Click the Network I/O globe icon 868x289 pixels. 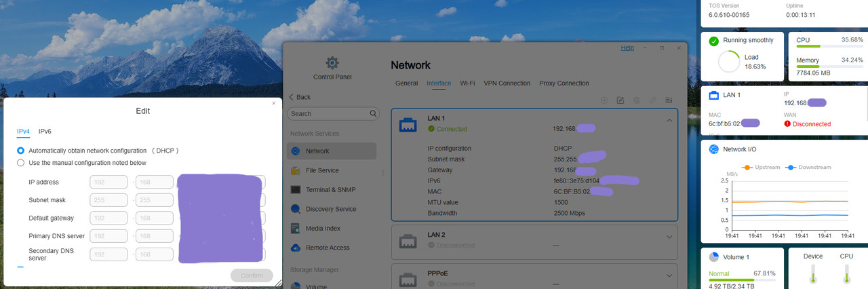714,149
